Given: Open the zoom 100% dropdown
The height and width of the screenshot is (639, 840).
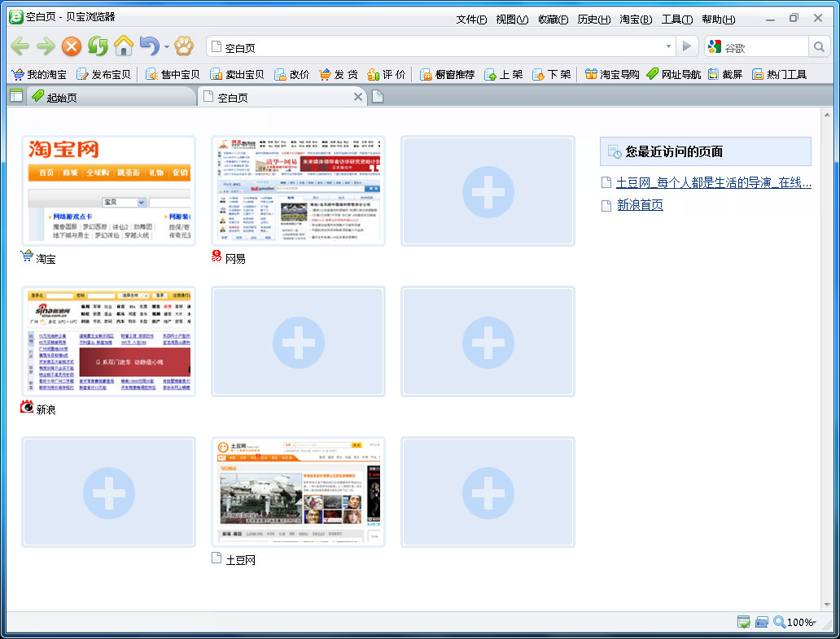Looking at the screenshot, I should point(794,622).
